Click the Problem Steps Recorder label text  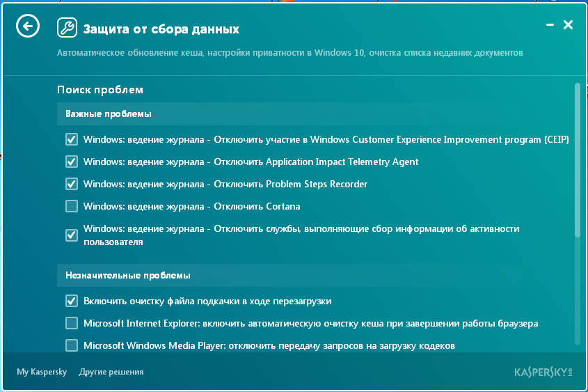225,185
